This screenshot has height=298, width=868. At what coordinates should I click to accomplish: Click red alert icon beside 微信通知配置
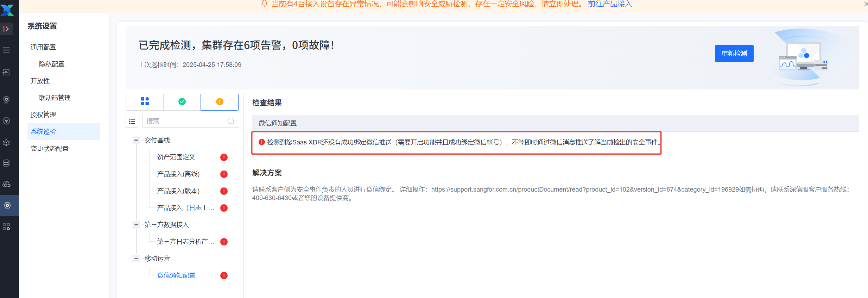tap(224, 275)
